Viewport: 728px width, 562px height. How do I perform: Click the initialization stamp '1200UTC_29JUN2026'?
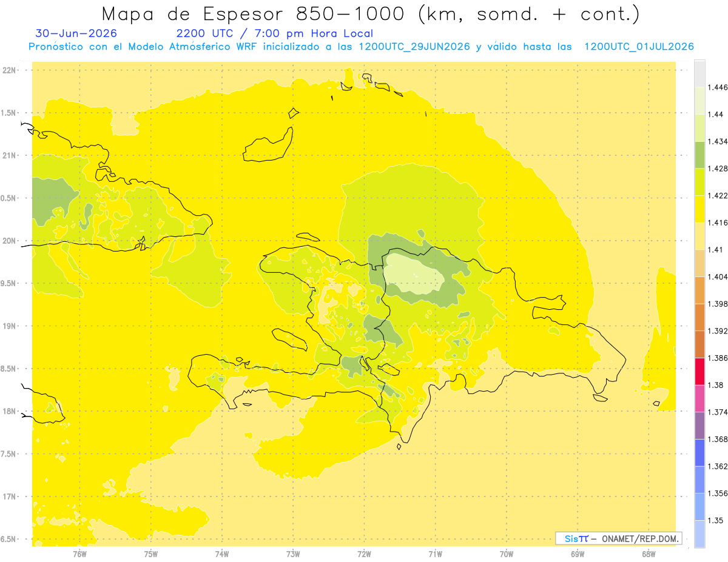point(414,47)
